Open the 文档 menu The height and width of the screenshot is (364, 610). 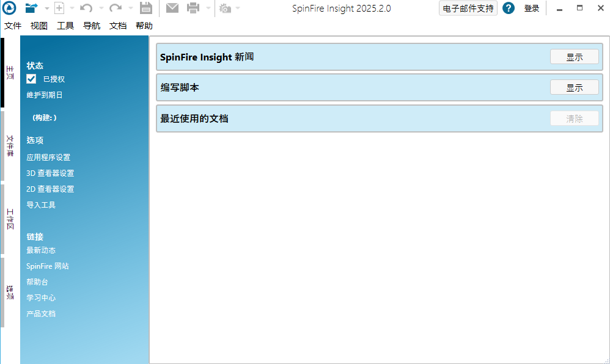coord(118,26)
